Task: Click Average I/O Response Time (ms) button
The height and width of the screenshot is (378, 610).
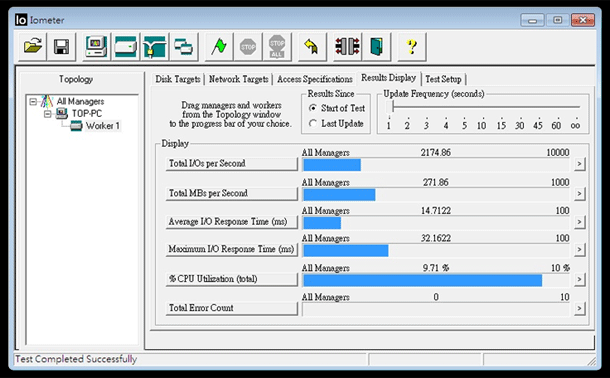Action: 231,222
